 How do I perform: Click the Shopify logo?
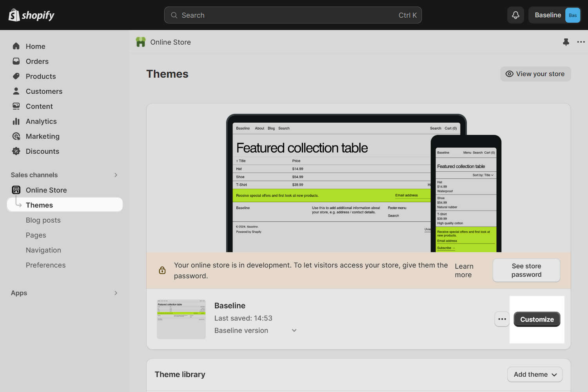(31, 15)
